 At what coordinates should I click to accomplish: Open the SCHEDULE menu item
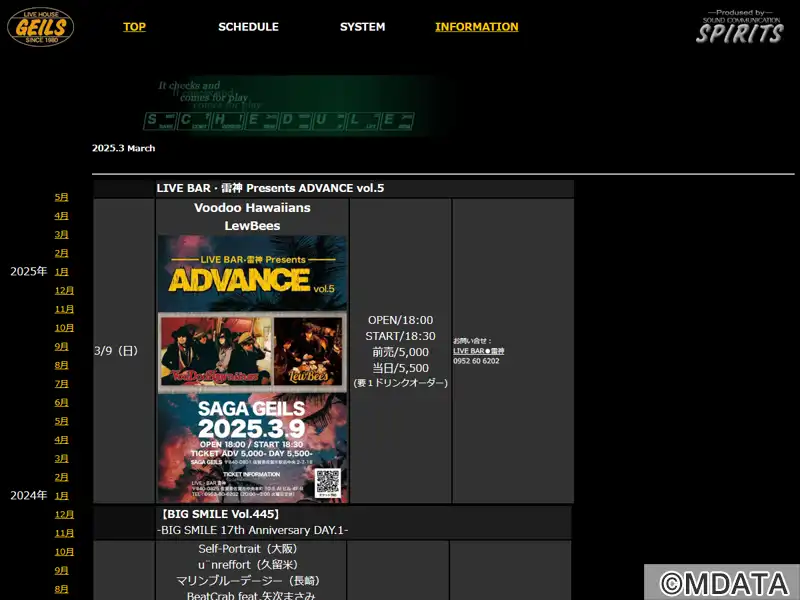(x=248, y=27)
